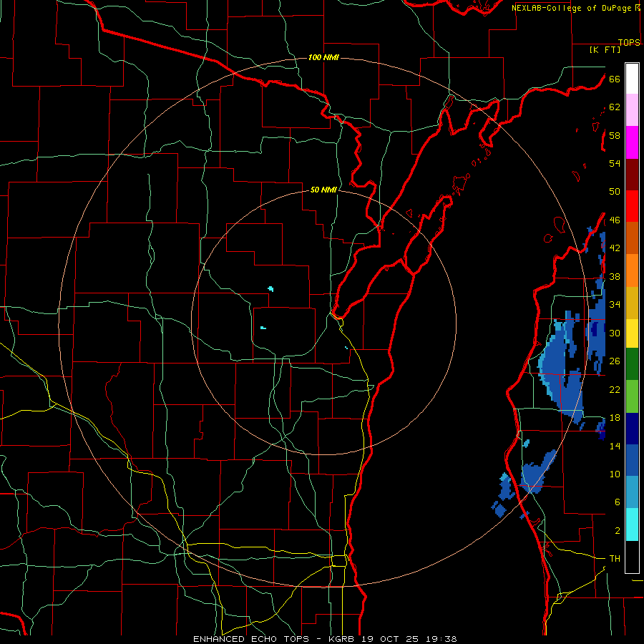644x644 pixels.
Task: Click the 19:38 timestamp
Action: [x=440, y=639]
